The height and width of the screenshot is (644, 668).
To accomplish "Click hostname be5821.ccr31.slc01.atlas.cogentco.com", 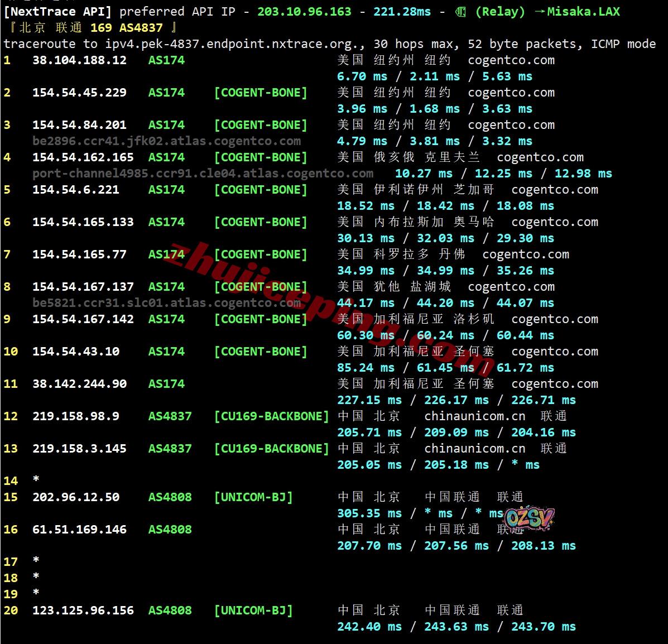I will [x=166, y=303].
